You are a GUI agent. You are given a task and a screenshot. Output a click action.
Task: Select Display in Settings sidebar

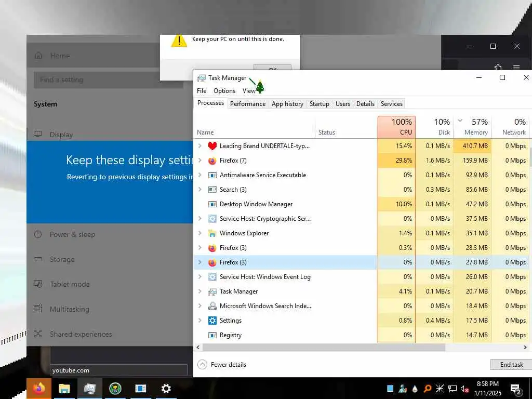click(x=61, y=135)
